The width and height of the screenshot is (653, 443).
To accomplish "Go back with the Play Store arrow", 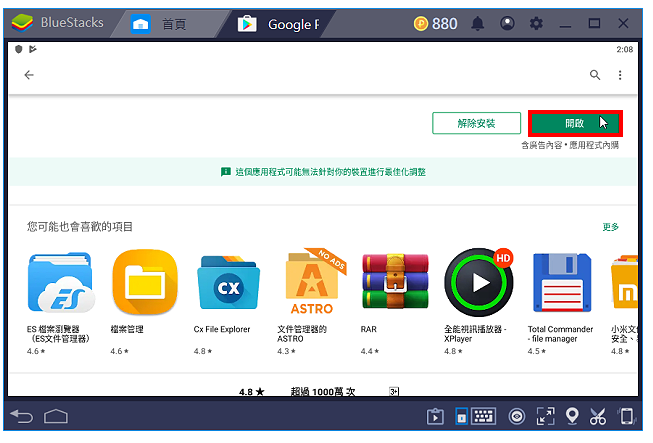I will coord(29,75).
